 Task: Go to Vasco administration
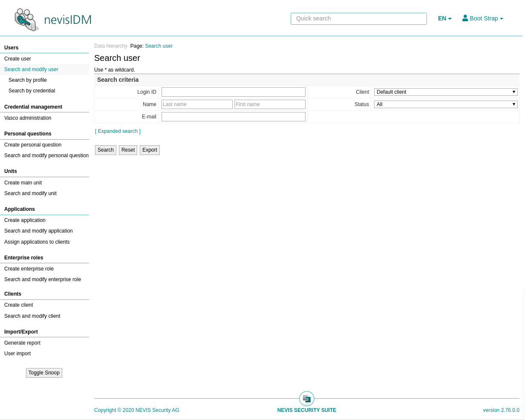pyautogui.click(x=28, y=118)
